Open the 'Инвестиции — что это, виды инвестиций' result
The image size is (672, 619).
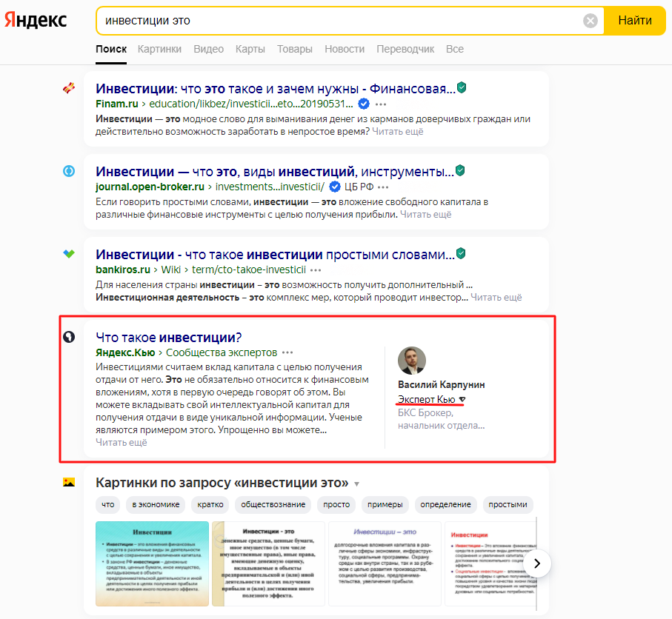274,172
